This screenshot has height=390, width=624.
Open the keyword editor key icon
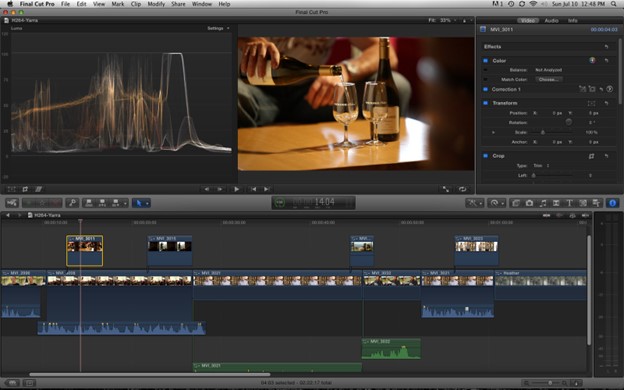[72, 203]
